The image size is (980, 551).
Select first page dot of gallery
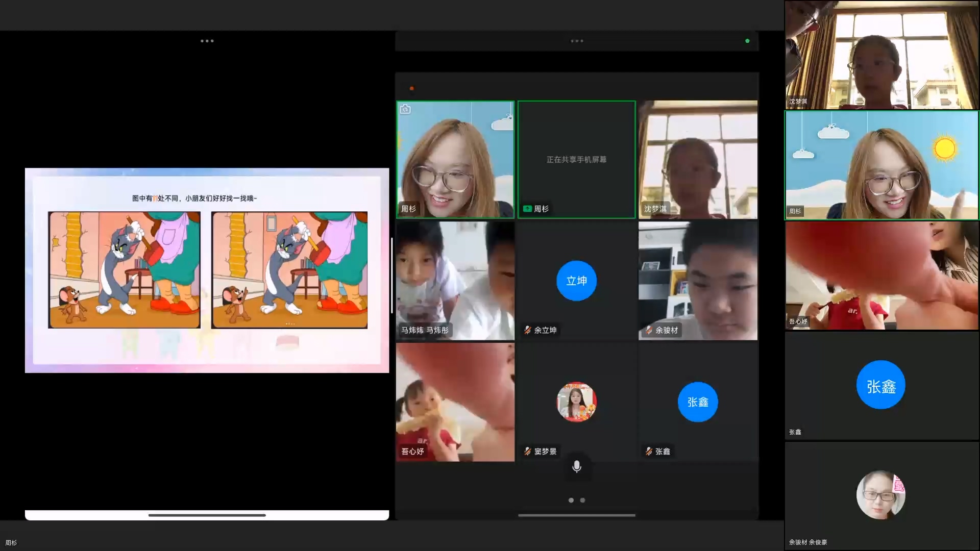coord(571,500)
